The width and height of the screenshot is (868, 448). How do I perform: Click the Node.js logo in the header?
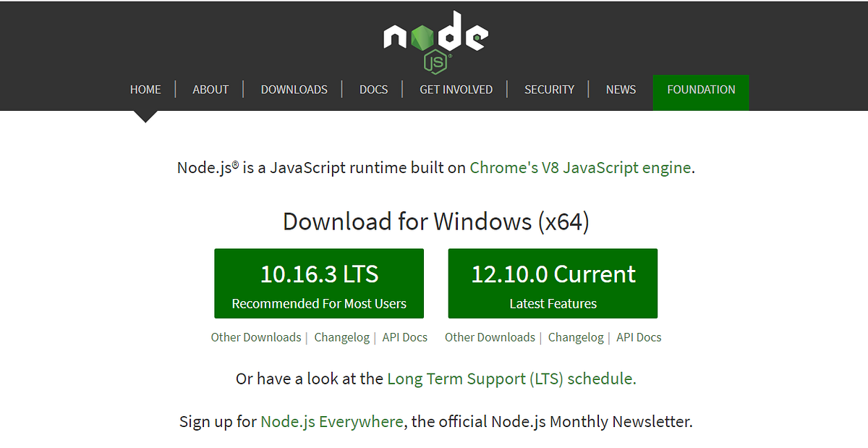pyautogui.click(x=435, y=42)
